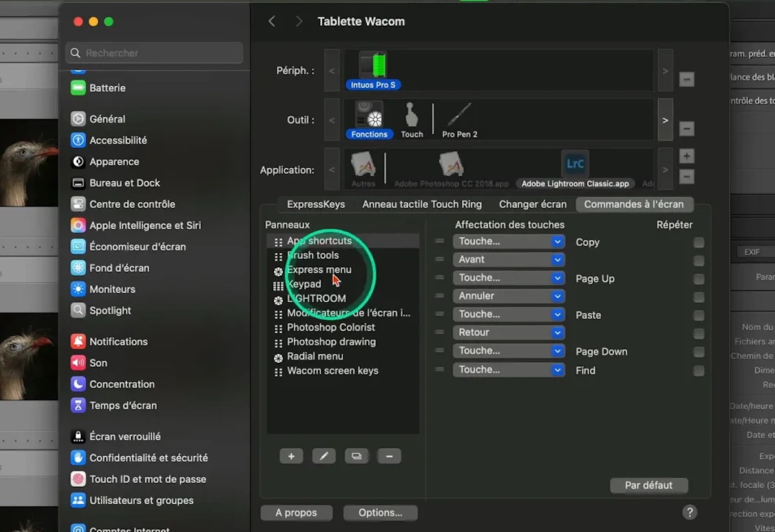Open the help question mark button
Viewport: 775px width, 532px height.
(x=689, y=512)
